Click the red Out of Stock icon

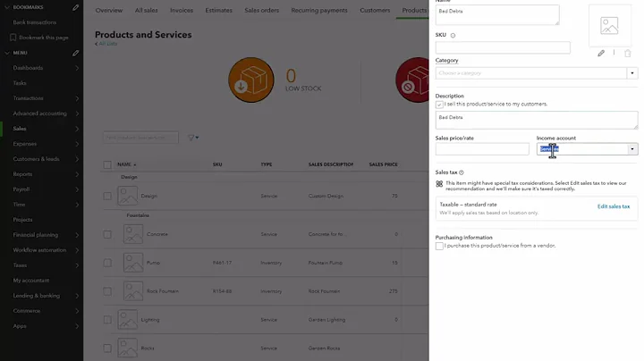tap(412, 80)
